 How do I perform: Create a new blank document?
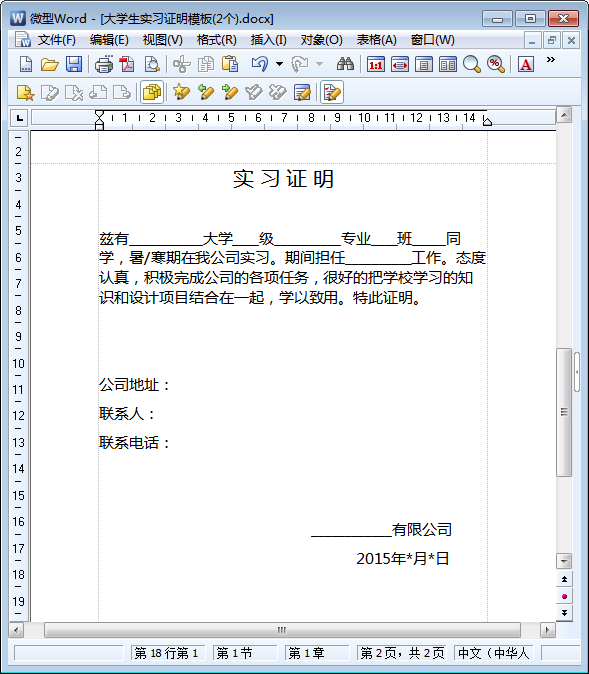(x=26, y=64)
